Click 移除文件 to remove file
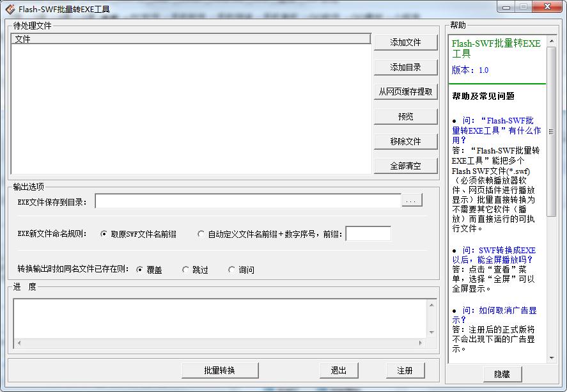 click(406, 141)
